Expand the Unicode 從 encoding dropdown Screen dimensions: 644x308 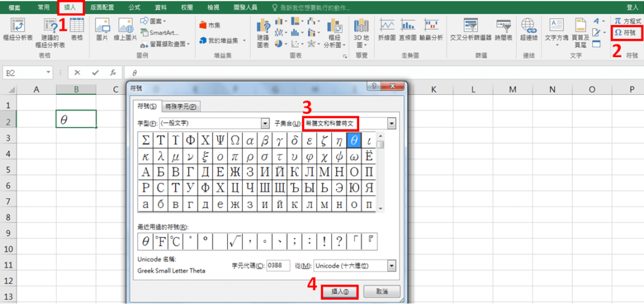(x=392, y=266)
